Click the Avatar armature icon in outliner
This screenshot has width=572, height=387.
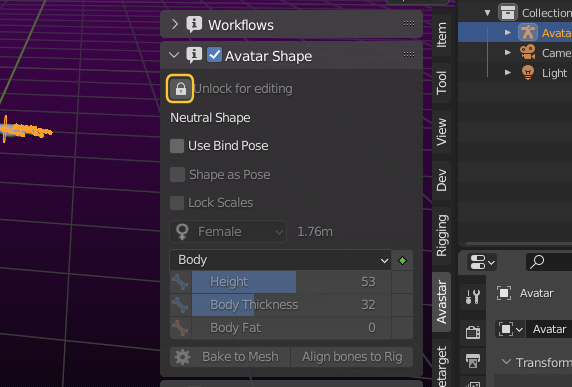click(527, 32)
